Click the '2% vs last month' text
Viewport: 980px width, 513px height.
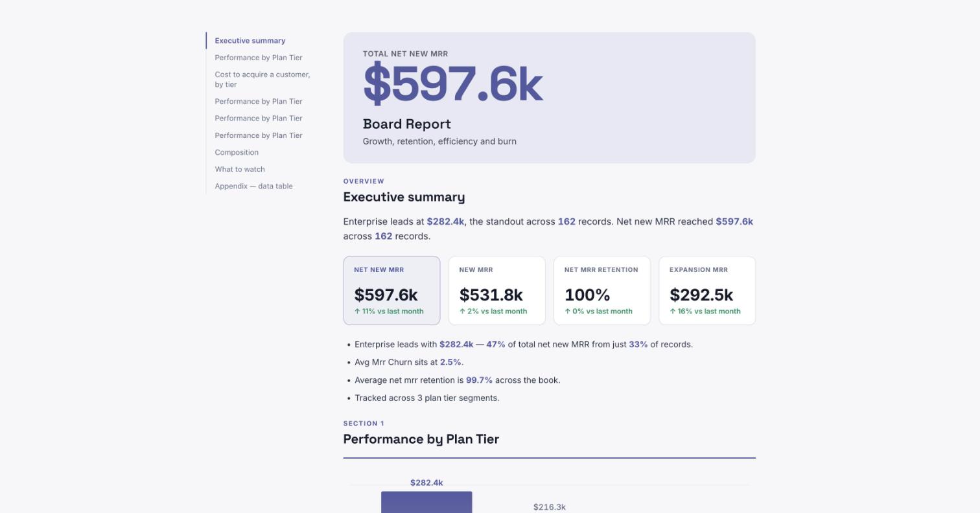[497, 312]
